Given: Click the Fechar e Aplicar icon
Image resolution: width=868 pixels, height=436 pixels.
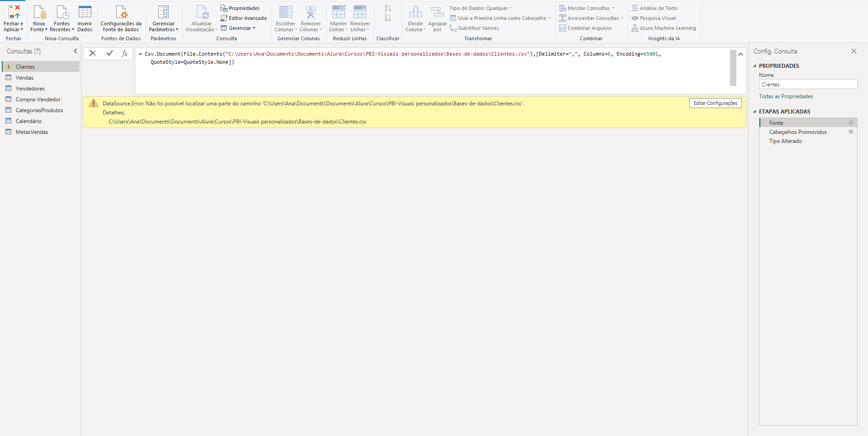Looking at the screenshot, I should [14, 12].
